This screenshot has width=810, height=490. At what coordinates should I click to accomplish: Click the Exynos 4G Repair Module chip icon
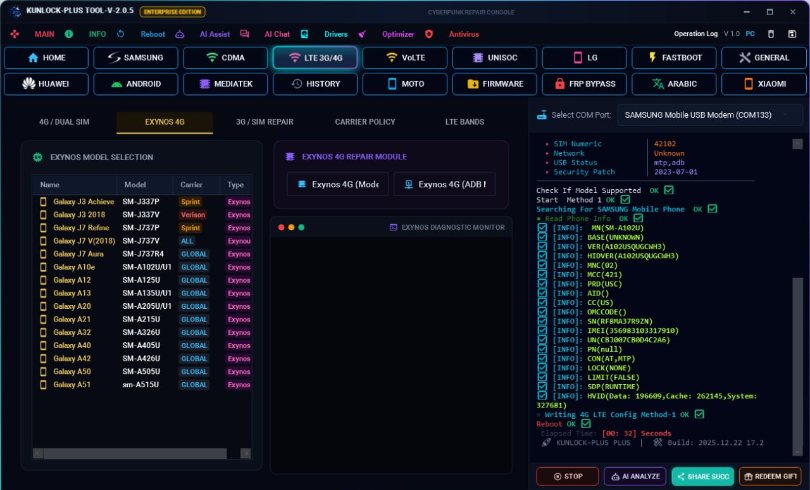(290, 156)
